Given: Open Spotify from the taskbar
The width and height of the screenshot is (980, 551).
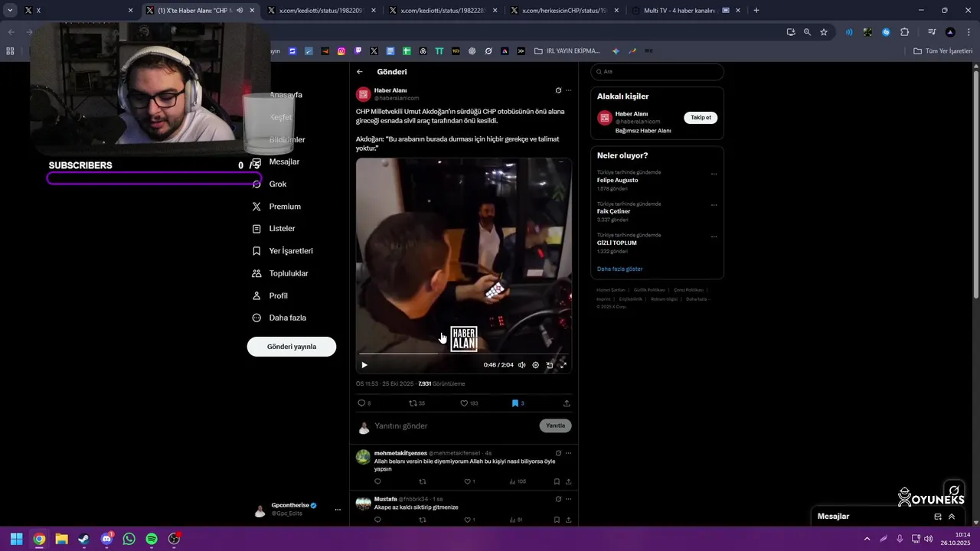Looking at the screenshot, I should (152, 539).
